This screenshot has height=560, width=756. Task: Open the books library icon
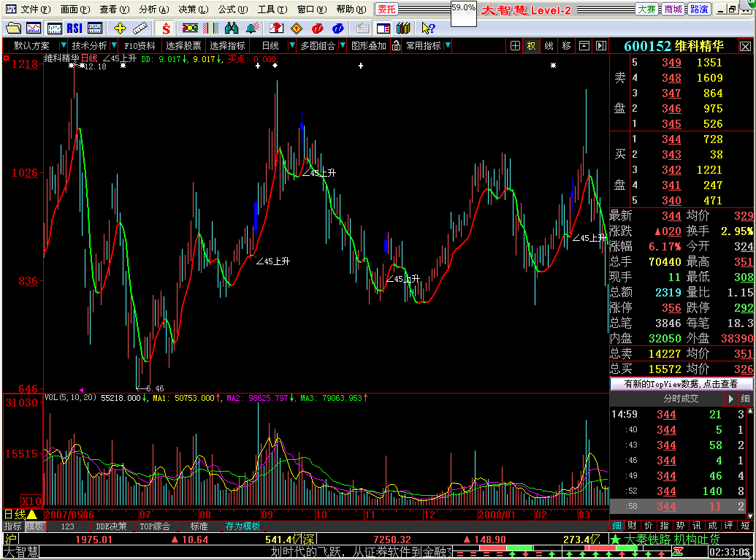[403, 28]
